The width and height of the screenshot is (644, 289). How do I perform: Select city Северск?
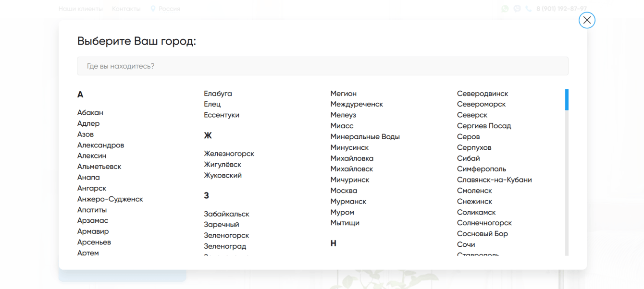(x=472, y=115)
